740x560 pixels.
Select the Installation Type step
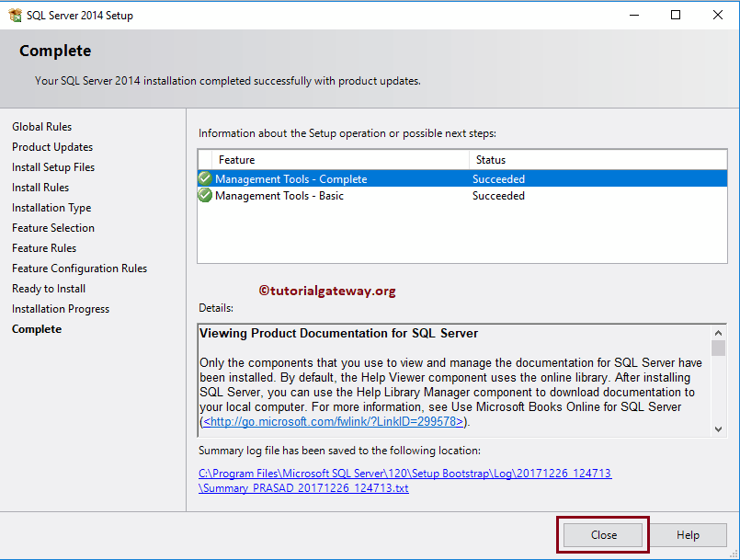pyautogui.click(x=51, y=208)
